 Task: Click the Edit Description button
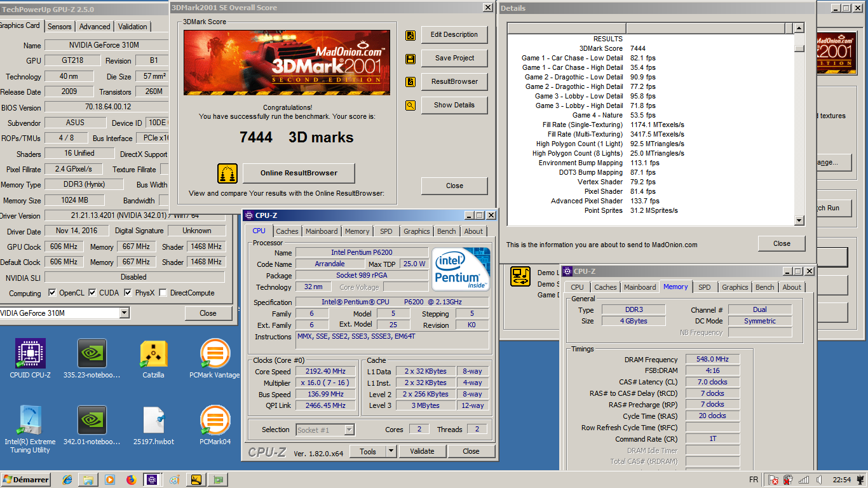454,35
